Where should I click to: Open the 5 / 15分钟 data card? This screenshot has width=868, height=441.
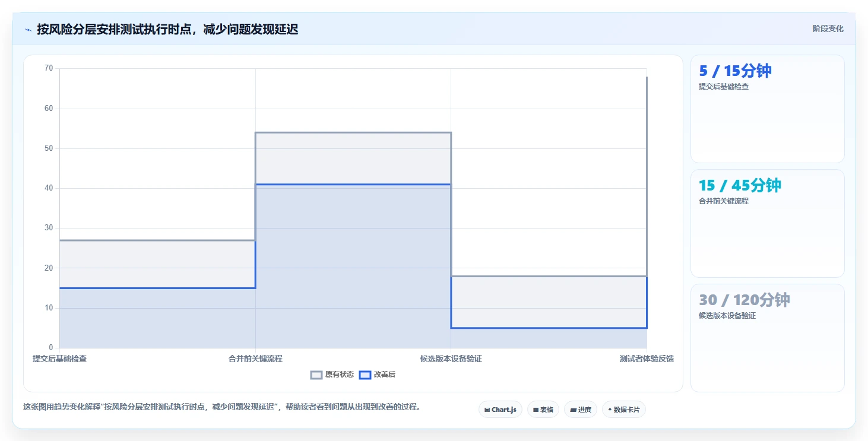(767, 109)
